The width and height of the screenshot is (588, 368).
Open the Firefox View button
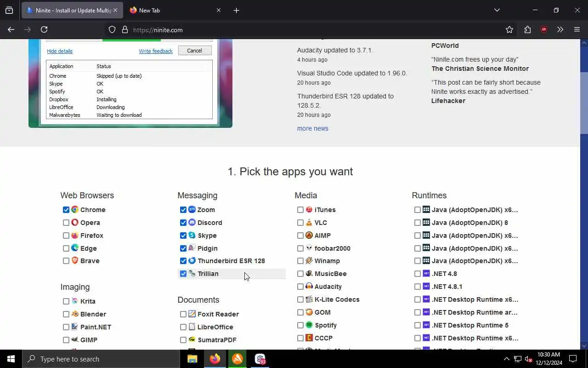9,10
